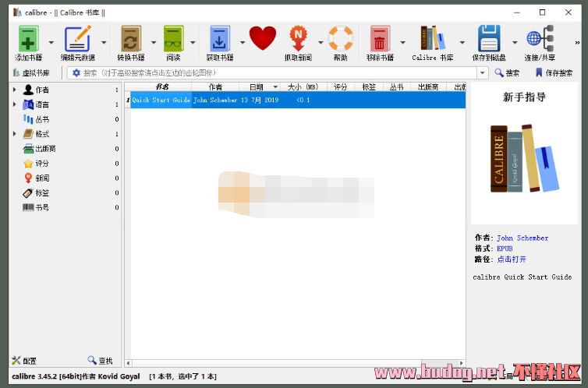Open the Help (帮助) lifebuoy icon

click(341, 38)
